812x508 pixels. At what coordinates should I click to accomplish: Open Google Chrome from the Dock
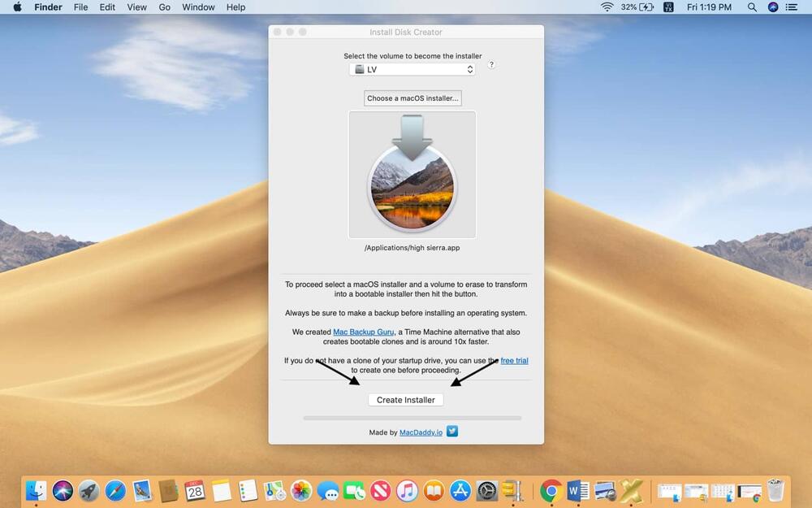point(551,490)
